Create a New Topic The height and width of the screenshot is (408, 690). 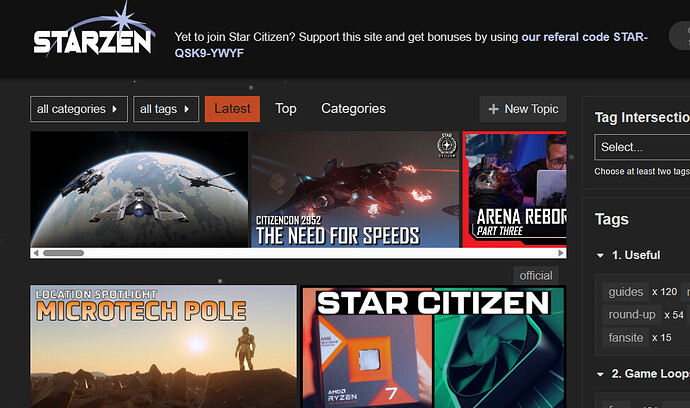coord(523,109)
